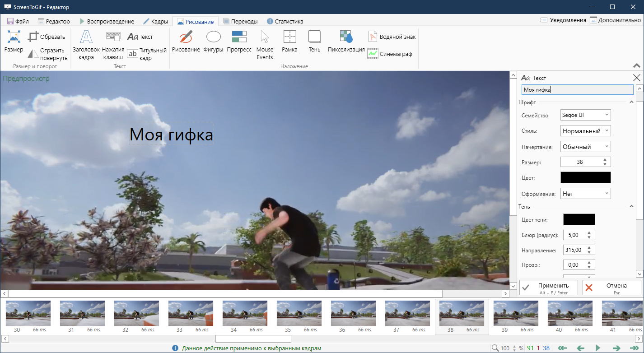This screenshot has height=353, width=644.
Task: Collapse the Font section
Action: [631, 102]
